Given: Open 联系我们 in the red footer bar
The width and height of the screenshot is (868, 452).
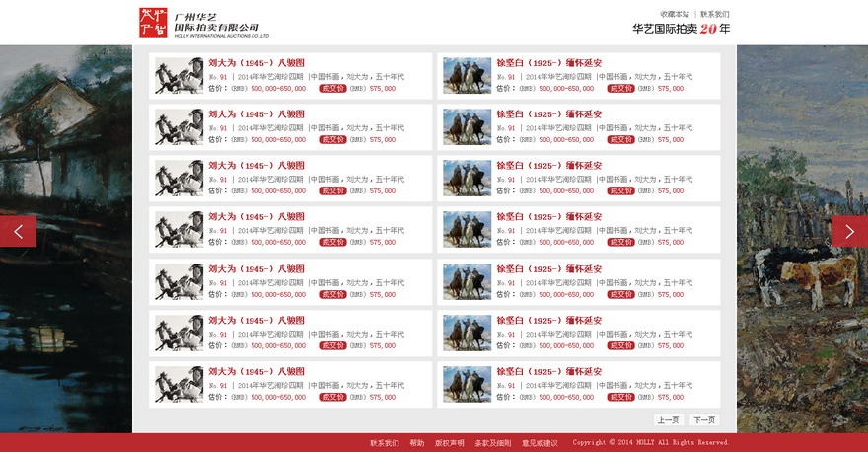Looking at the screenshot, I should click(385, 443).
